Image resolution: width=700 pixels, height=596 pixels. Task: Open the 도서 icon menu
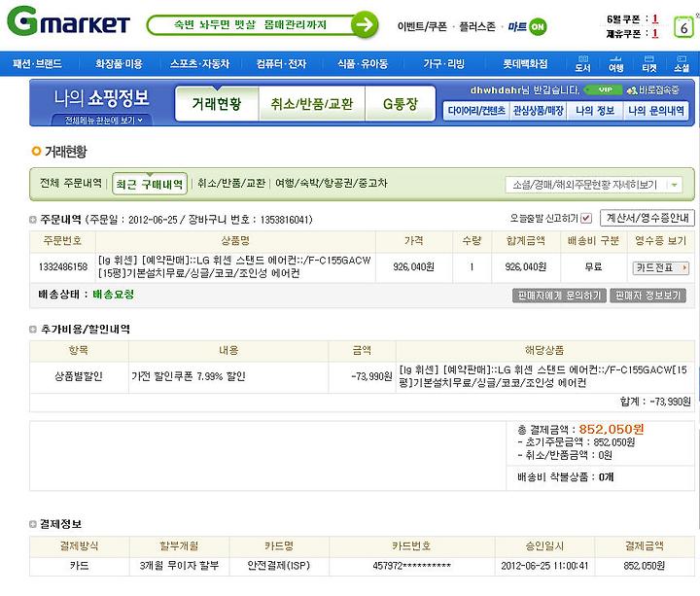click(x=582, y=64)
